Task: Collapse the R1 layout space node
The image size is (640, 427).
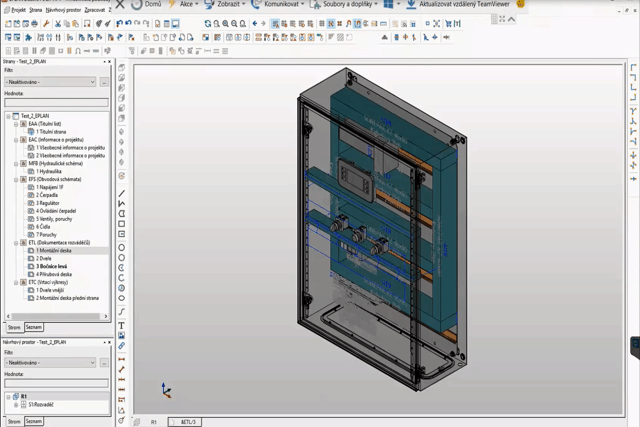Action: 8,397
